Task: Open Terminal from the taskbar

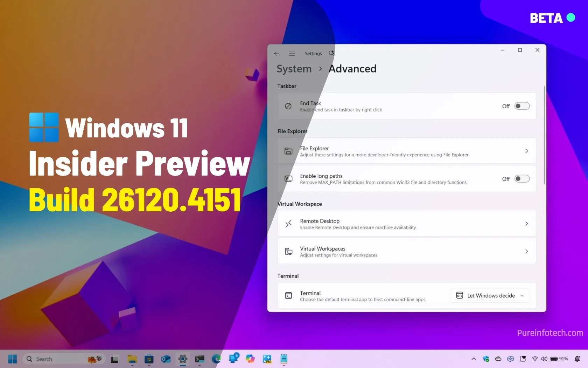Action: [x=199, y=359]
